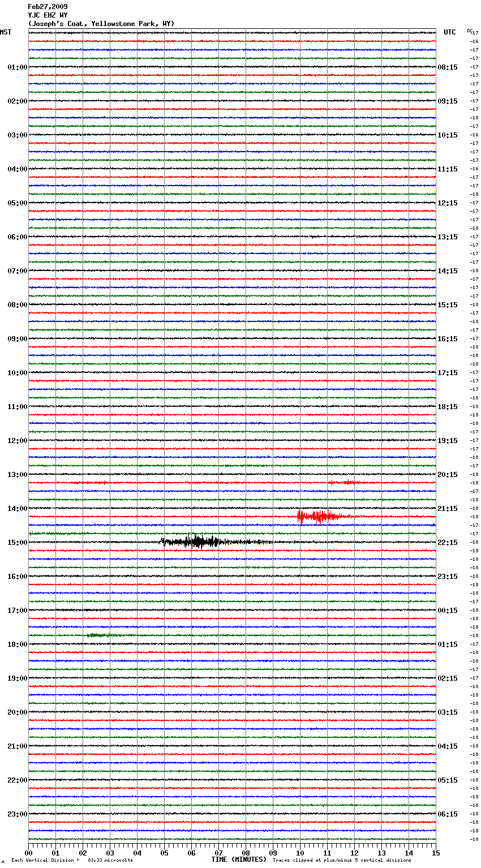Select the 21:00 MST time label

click(x=18, y=746)
